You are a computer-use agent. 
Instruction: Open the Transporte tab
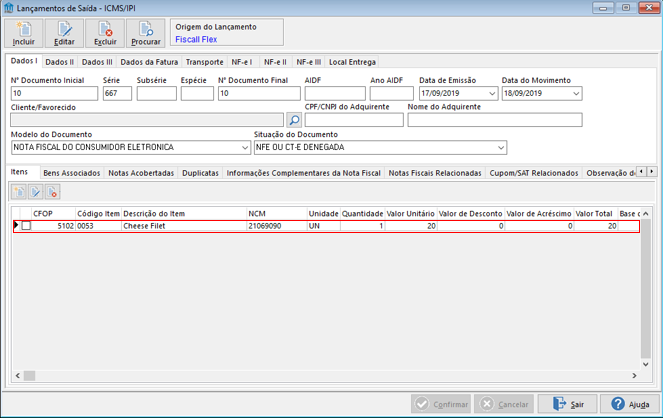point(205,62)
